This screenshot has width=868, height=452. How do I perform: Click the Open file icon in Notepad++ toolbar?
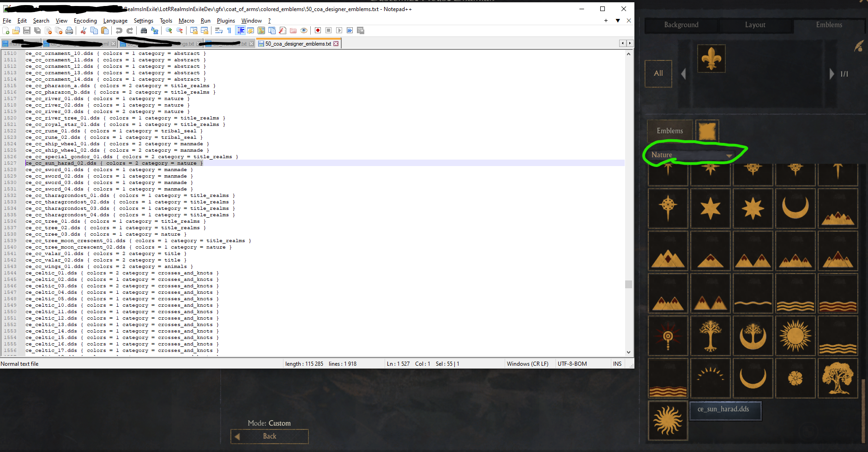pyautogui.click(x=16, y=30)
